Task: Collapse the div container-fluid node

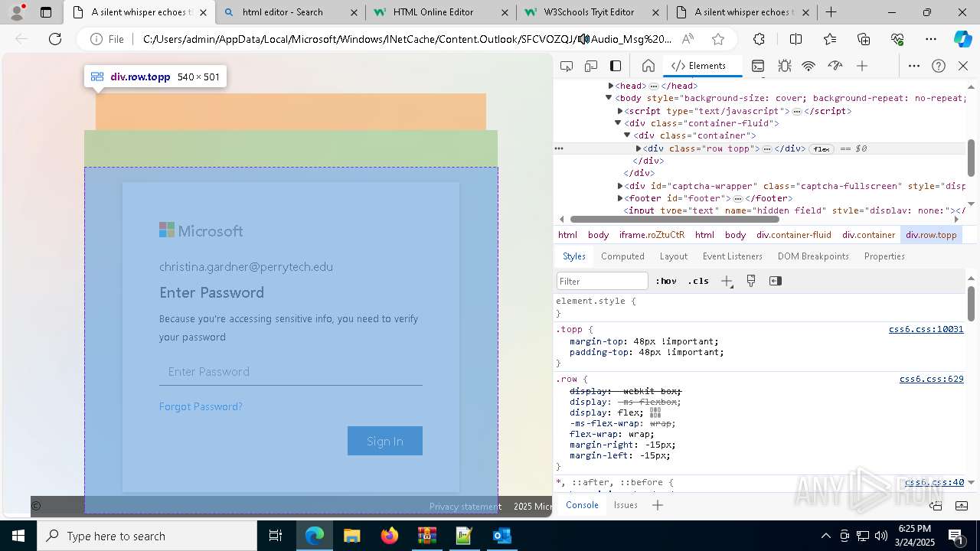Action: click(x=618, y=122)
